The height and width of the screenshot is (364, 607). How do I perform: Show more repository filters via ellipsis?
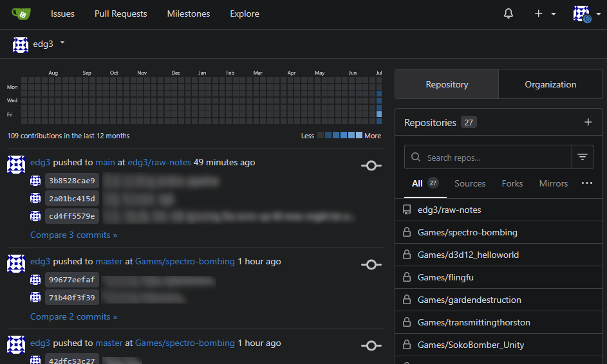[587, 183]
